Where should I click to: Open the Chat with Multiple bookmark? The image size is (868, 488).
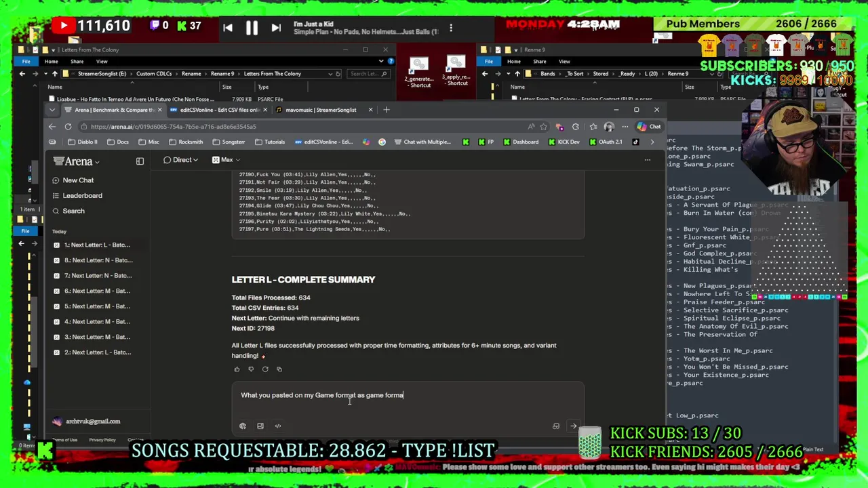click(x=422, y=142)
